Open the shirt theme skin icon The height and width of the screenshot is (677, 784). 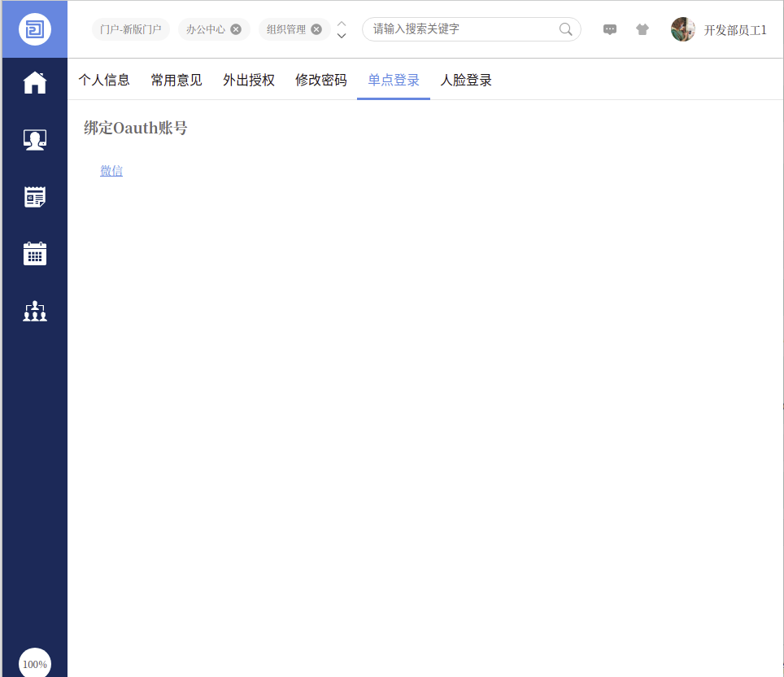642,29
